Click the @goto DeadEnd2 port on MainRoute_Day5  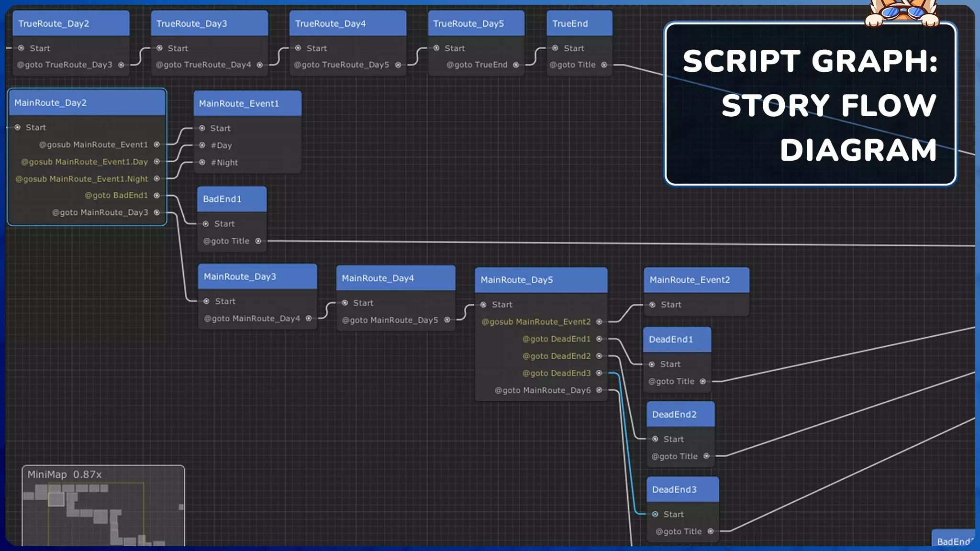click(x=599, y=356)
